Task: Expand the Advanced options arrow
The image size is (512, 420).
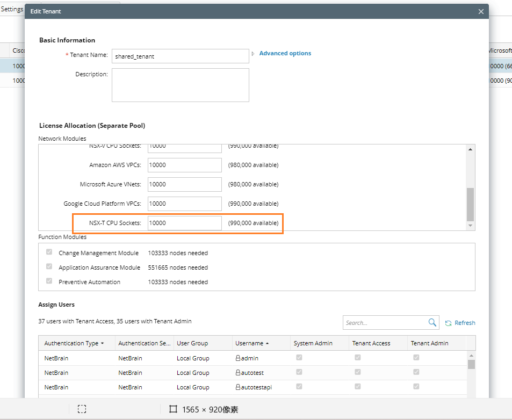Action: pyautogui.click(x=253, y=54)
